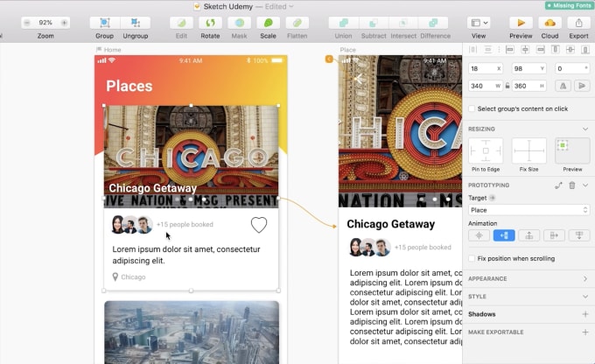Viewport: 595px width, 364px height.
Task: Click the Pin to Edge control
Action: 486,150
